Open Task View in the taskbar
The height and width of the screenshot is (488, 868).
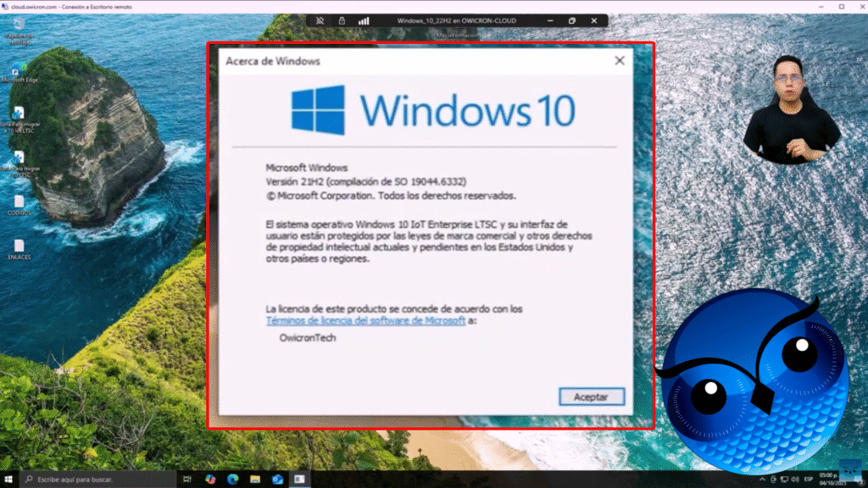tap(186, 479)
